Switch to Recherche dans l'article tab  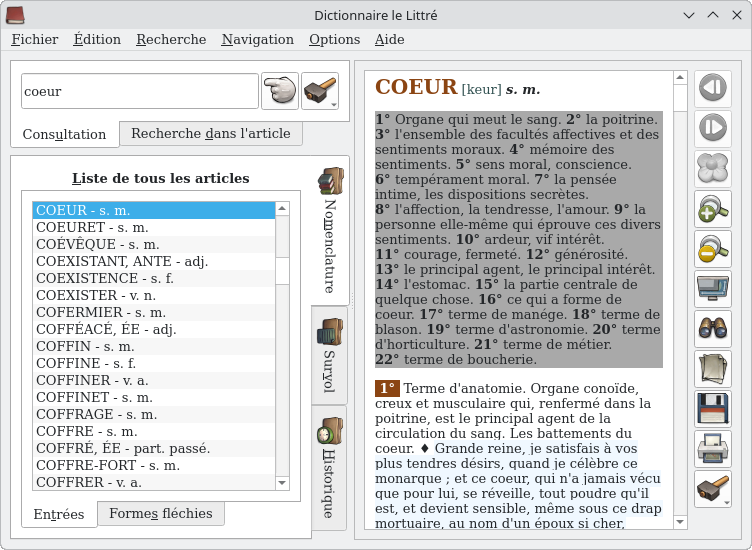click(x=211, y=133)
